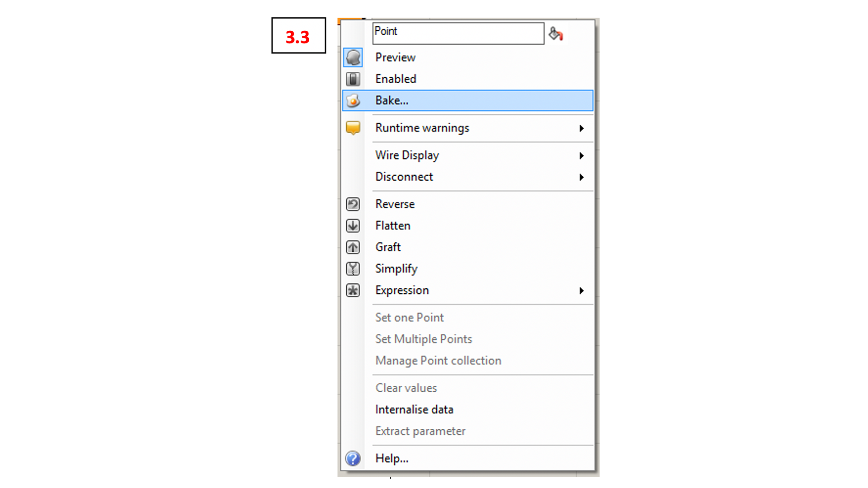Select Manage Point collection option
This screenshot has height=488, width=868.
[x=438, y=361]
